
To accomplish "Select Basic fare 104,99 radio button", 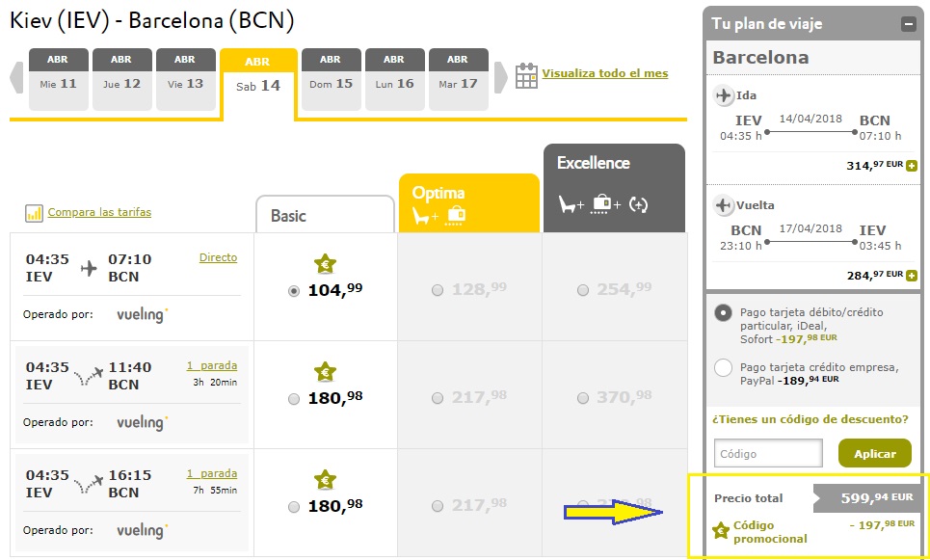I will pyautogui.click(x=294, y=291).
